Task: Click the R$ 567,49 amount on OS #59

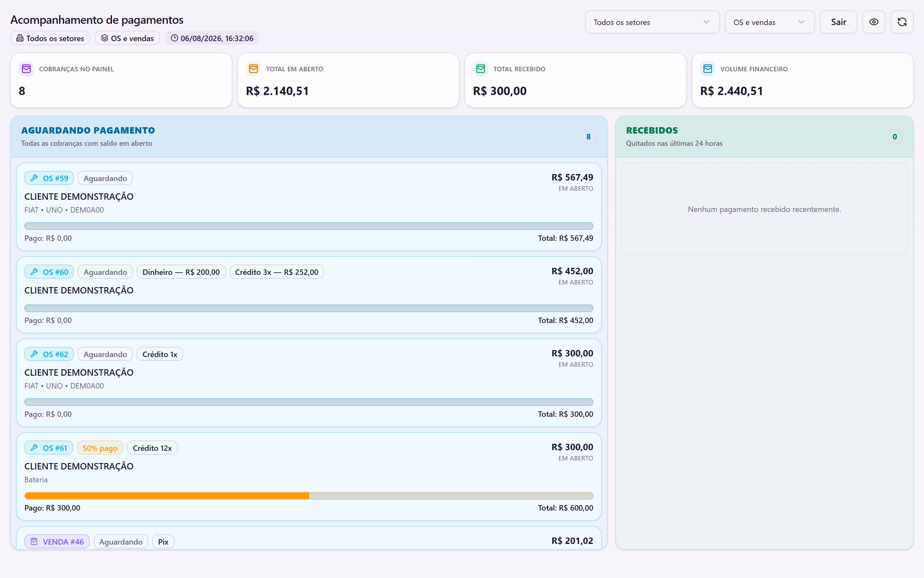Action: [x=572, y=177]
